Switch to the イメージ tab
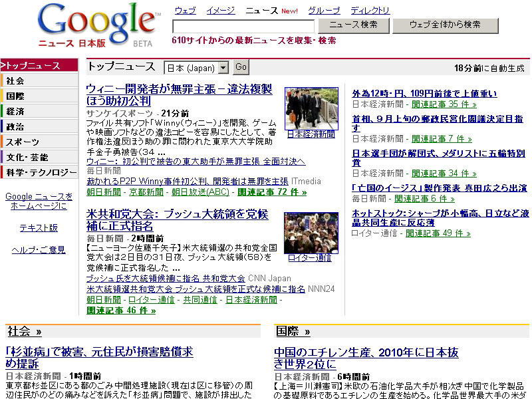The image size is (532, 399). (220, 11)
